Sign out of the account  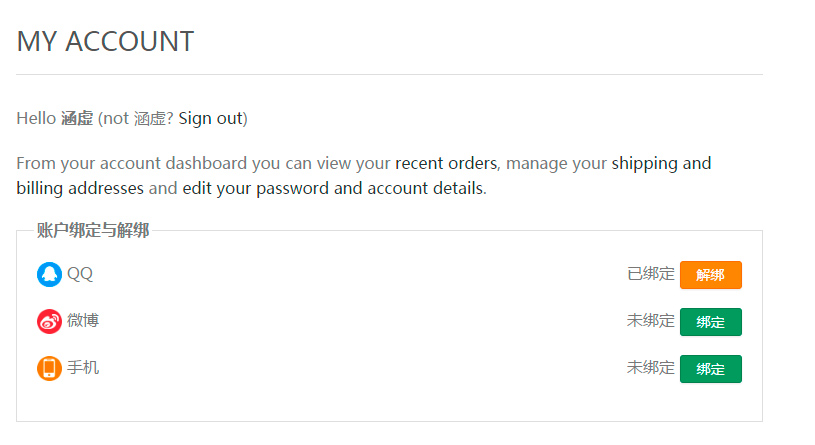(211, 119)
